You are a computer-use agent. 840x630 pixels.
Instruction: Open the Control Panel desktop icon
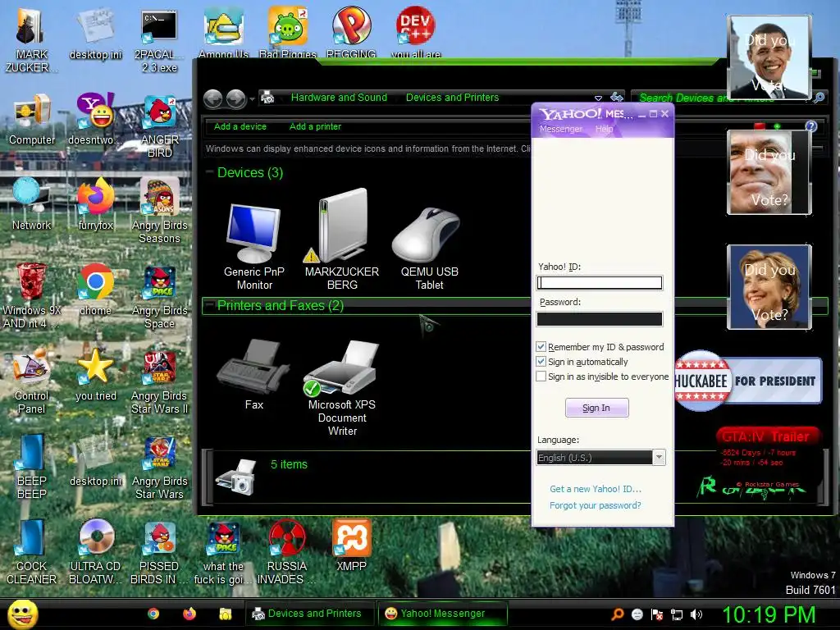point(32,381)
